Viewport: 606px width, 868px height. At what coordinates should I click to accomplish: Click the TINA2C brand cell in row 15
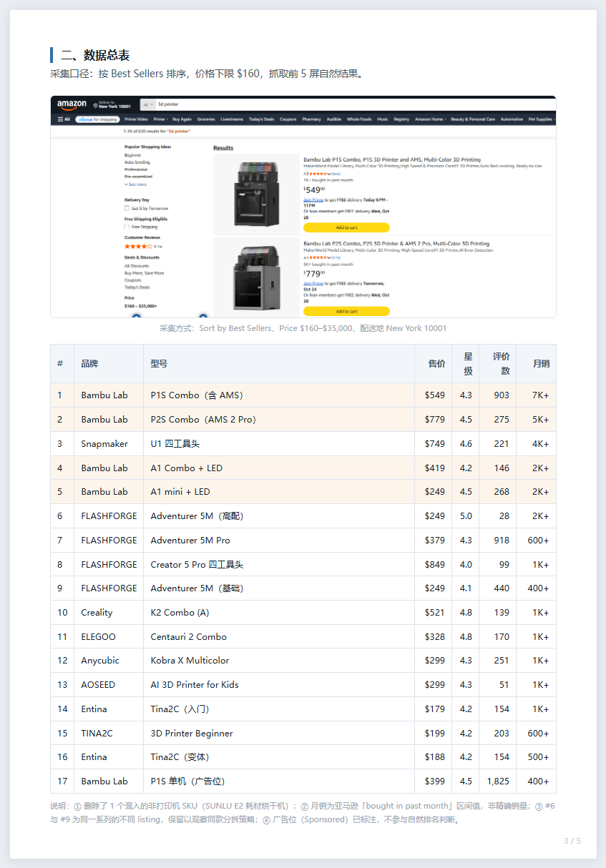(x=109, y=734)
